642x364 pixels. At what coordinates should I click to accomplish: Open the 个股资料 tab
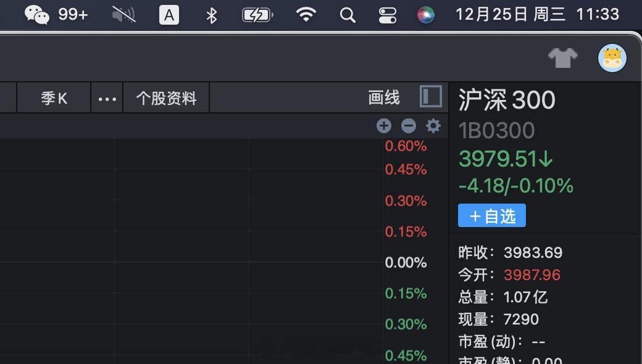[166, 98]
